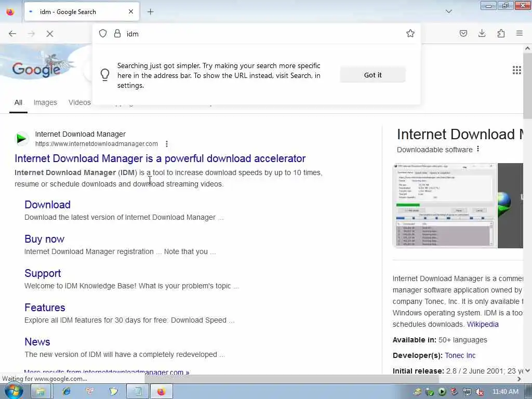Open the Windows Start menu

coord(13,392)
